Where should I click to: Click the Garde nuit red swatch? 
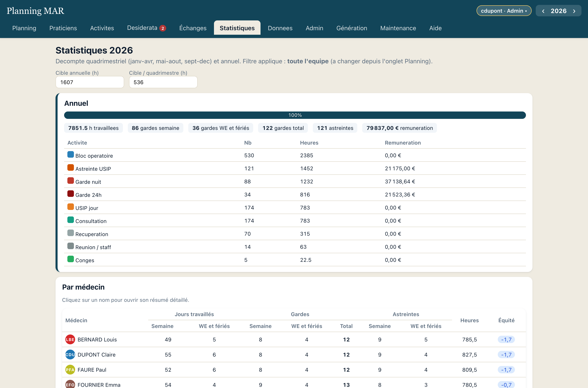point(70,181)
